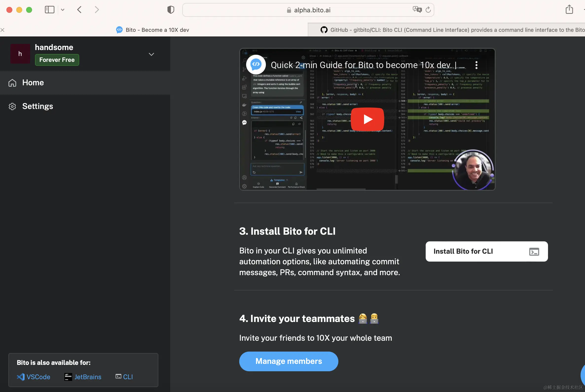Open the Safari tab group dropdown arrow
Viewport: 585px width, 392px height.
[63, 10]
